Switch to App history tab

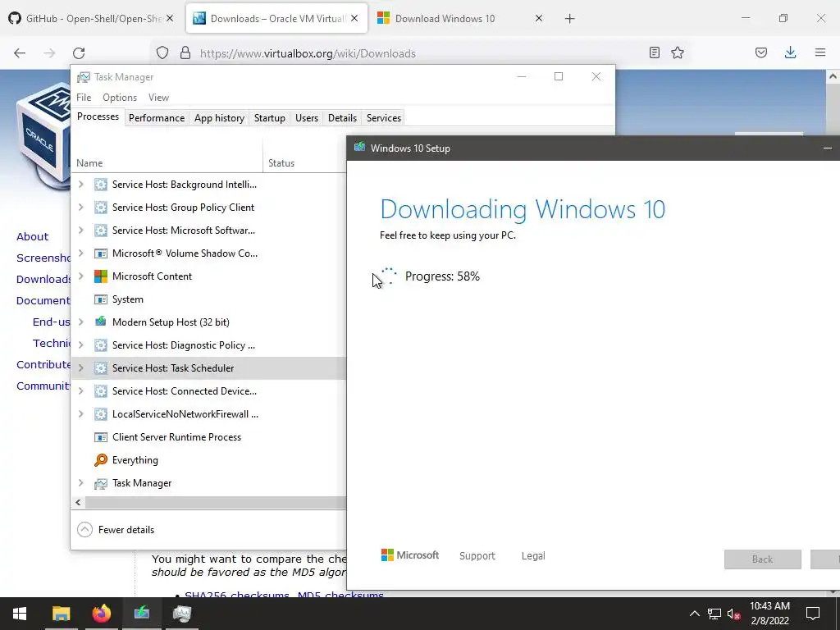point(219,118)
